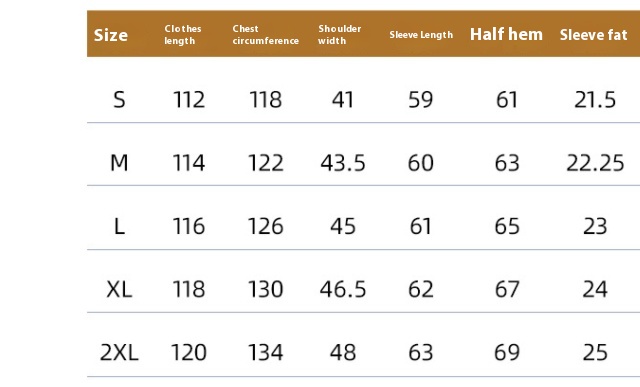Viewport: 640px width, 387px height.
Task: Select the 134 chest circumference value
Action: [x=265, y=352]
